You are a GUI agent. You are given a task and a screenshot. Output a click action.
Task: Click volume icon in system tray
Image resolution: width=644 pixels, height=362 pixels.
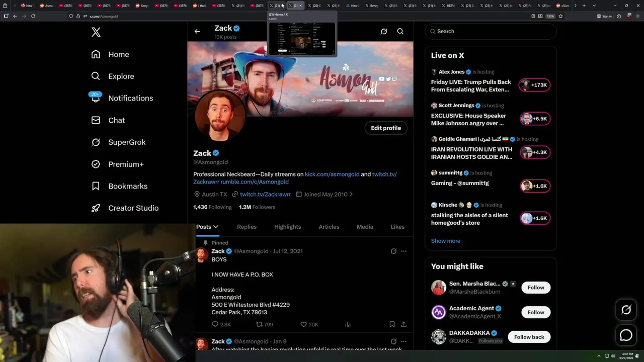tap(613, 356)
